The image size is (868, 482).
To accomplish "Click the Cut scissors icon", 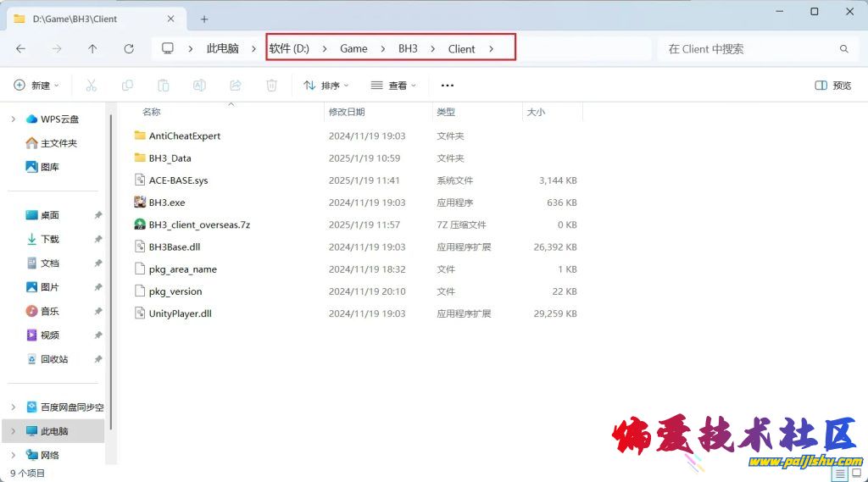I will (92, 86).
